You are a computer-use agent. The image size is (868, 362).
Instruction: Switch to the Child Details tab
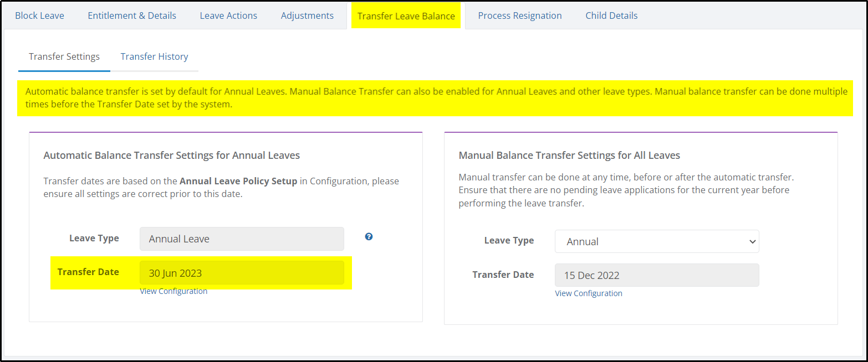click(x=611, y=15)
